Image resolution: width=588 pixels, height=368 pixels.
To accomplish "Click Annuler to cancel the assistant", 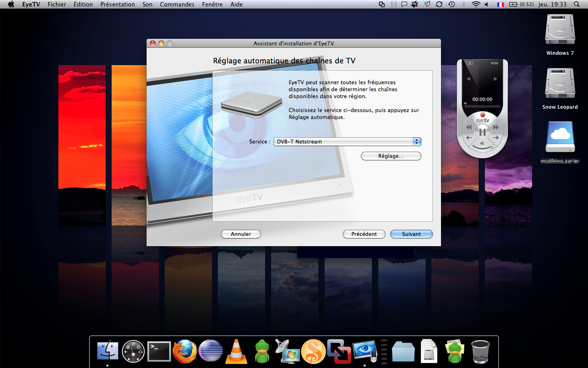I will (x=241, y=234).
